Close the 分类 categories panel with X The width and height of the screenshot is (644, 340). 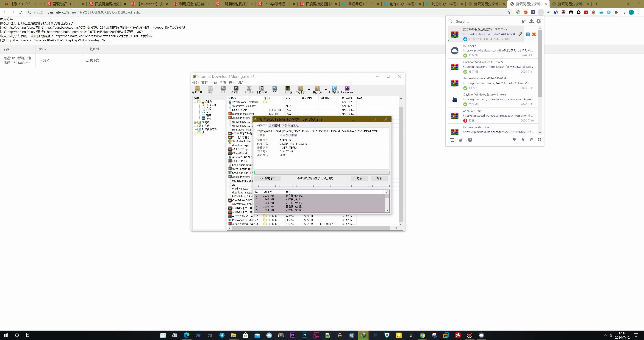coord(223,98)
